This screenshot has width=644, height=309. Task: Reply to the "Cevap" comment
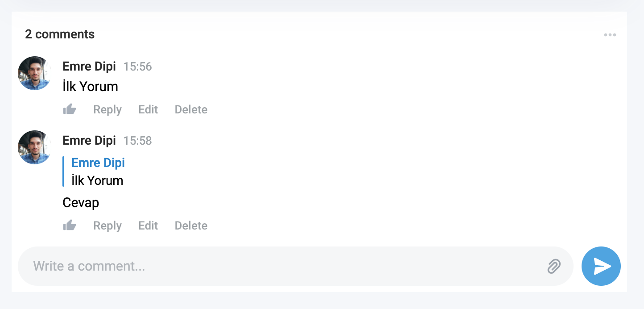coord(107,226)
